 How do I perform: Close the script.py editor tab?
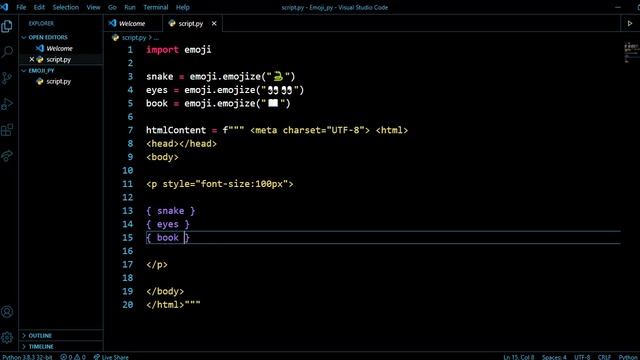tap(214, 24)
